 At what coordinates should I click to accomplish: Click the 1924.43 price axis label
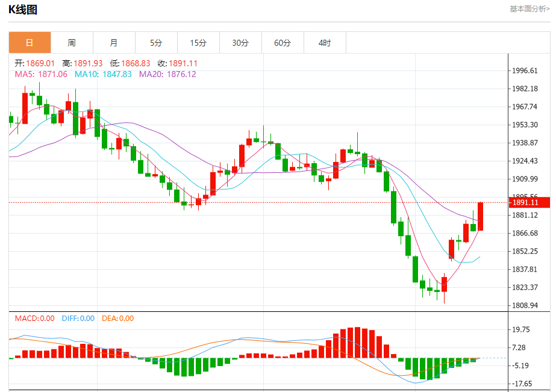(525, 161)
